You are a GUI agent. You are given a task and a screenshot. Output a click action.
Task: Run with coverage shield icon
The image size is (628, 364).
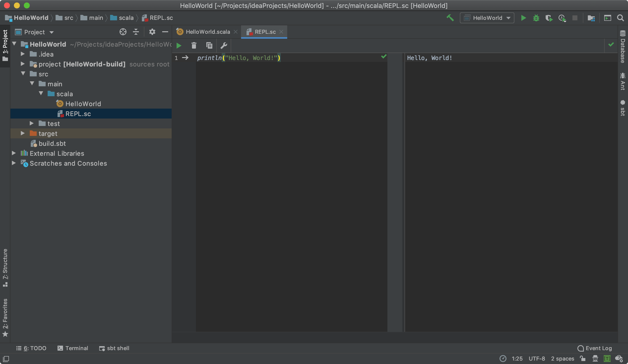click(x=549, y=18)
